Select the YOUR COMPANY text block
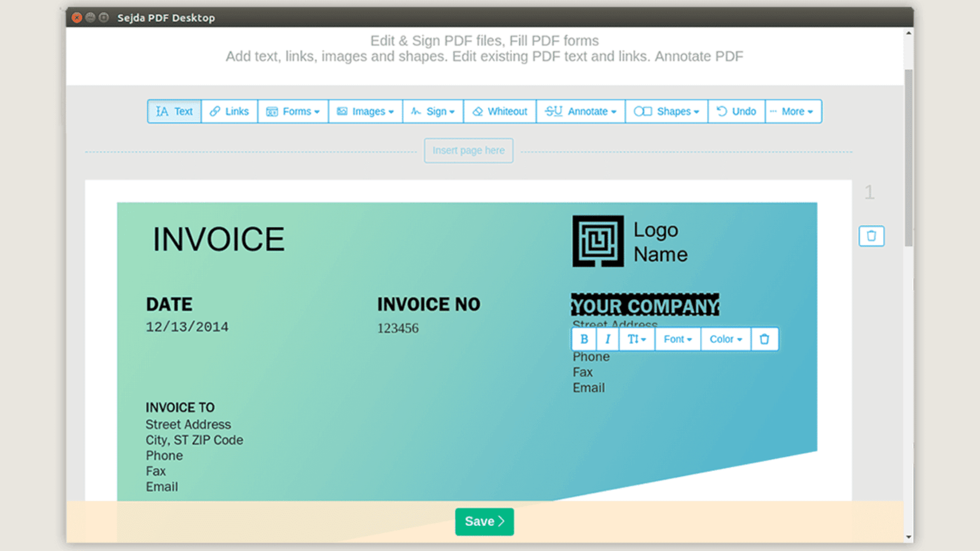Screen dimensions: 980x551 (645, 305)
